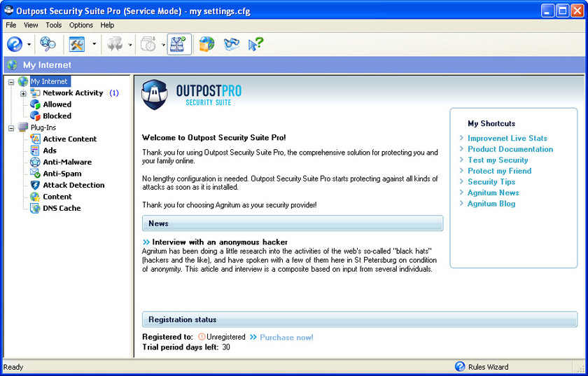Click the Allowed green-blue icon
This screenshot has width=588, height=376.
coord(35,104)
